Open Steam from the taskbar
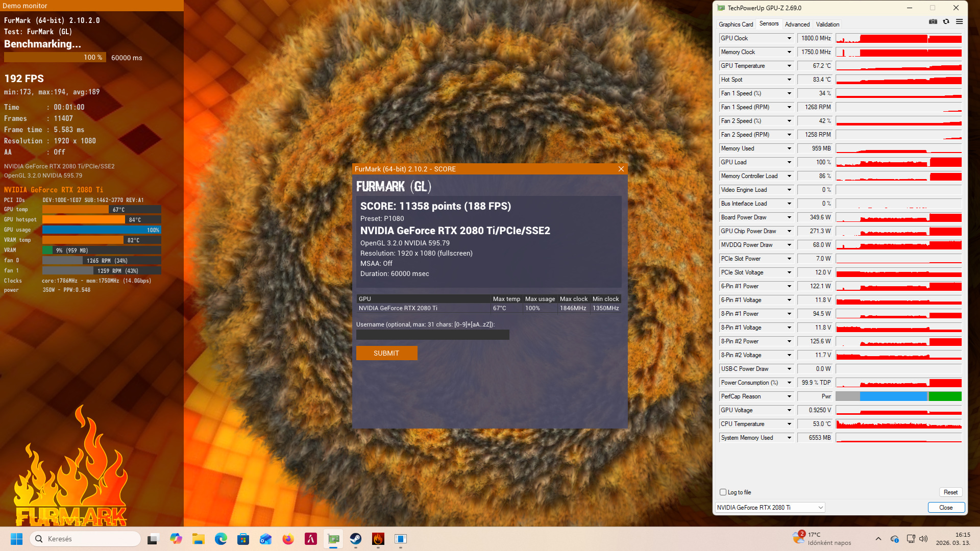980x551 pixels. (356, 539)
